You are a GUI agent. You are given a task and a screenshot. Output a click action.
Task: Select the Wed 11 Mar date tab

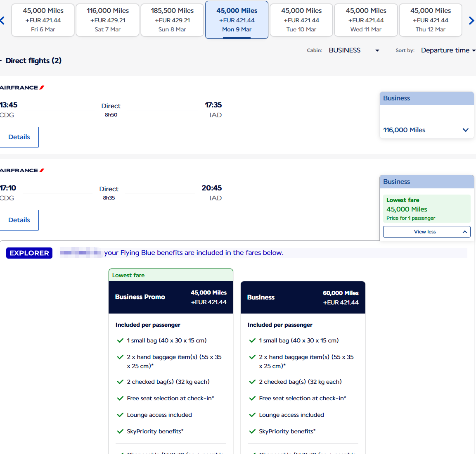click(x=366, y=20)
